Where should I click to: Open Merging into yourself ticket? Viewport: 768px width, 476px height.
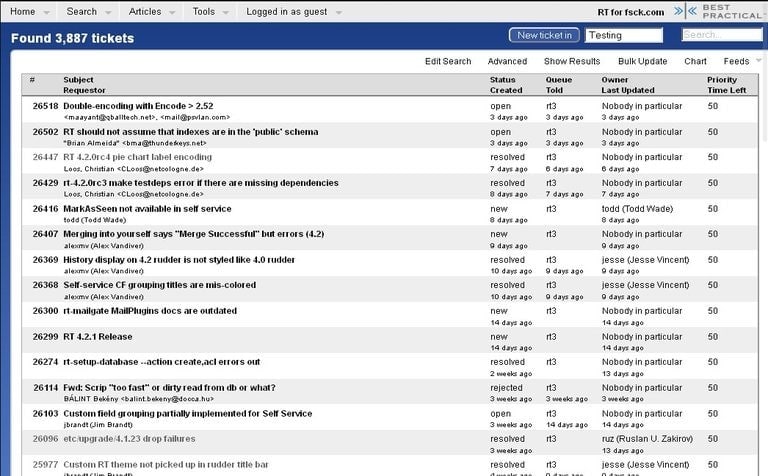click(x=193, y=234)
